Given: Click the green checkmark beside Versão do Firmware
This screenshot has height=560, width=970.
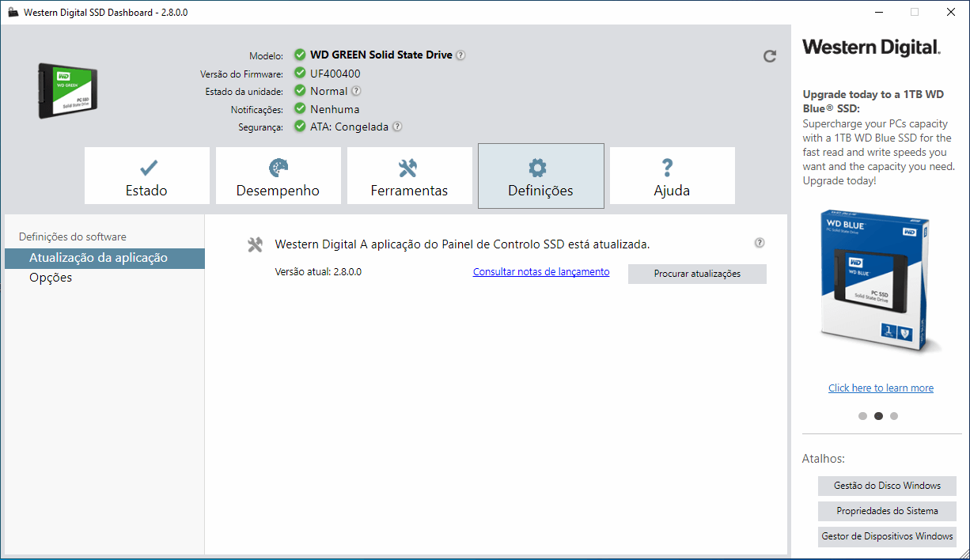Looking at the screenshot, I should point(299,73).
